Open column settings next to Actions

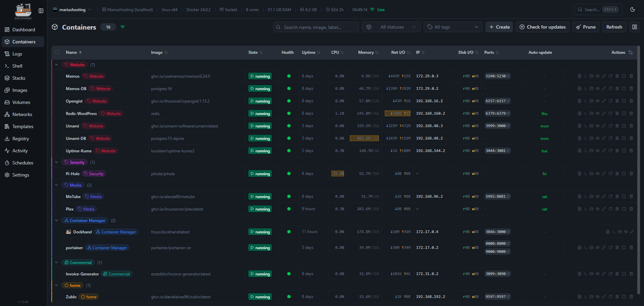click(631, 53)
